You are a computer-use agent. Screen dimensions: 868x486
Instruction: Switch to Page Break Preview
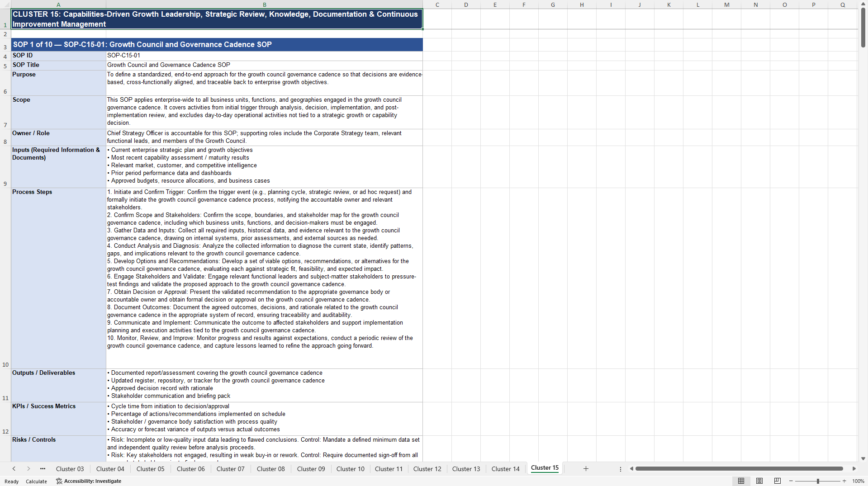pos(778,481)
